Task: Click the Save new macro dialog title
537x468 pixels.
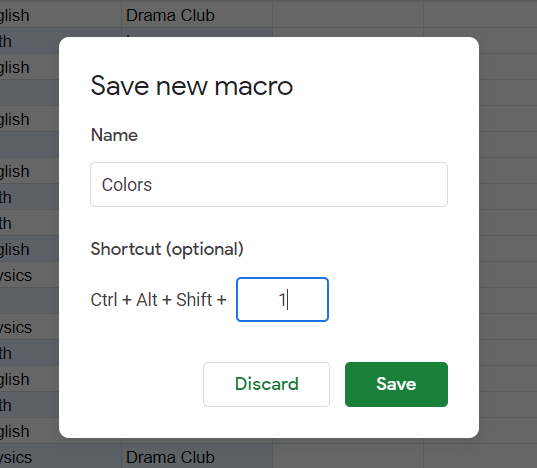Action: 192,86
